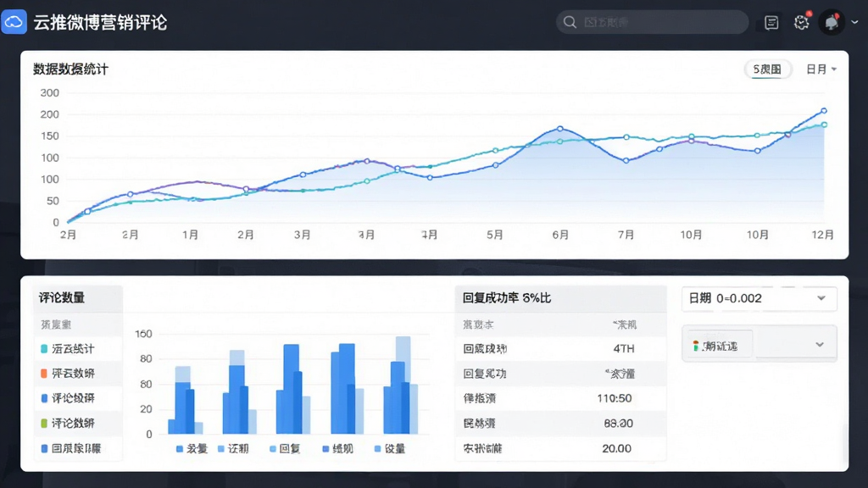Expand the chevron next to the avatar
Viewport: 868px width, 488px height.
[854, 23]
